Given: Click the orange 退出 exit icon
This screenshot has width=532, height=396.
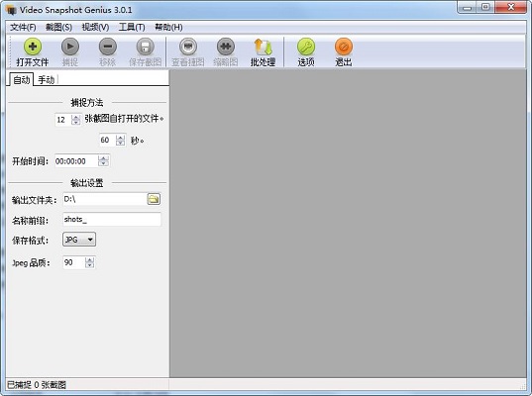Looking at the screenshot, I should click(344, 47).
